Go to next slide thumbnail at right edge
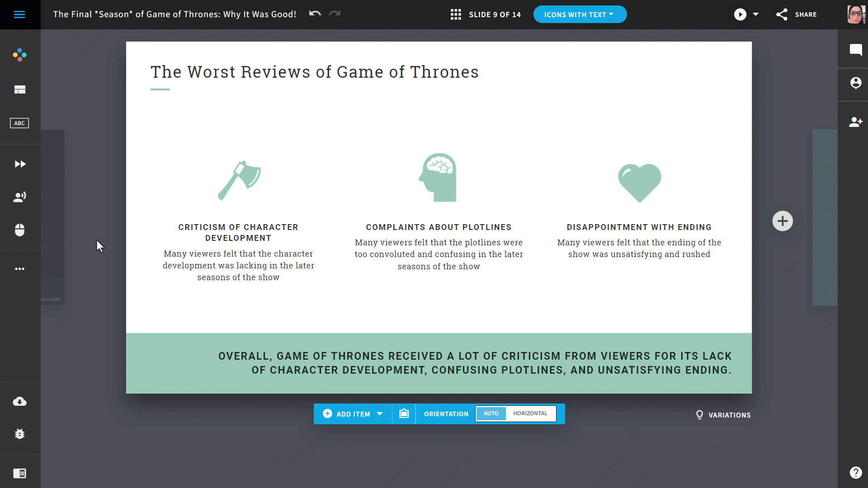 [x=825, y=217]
